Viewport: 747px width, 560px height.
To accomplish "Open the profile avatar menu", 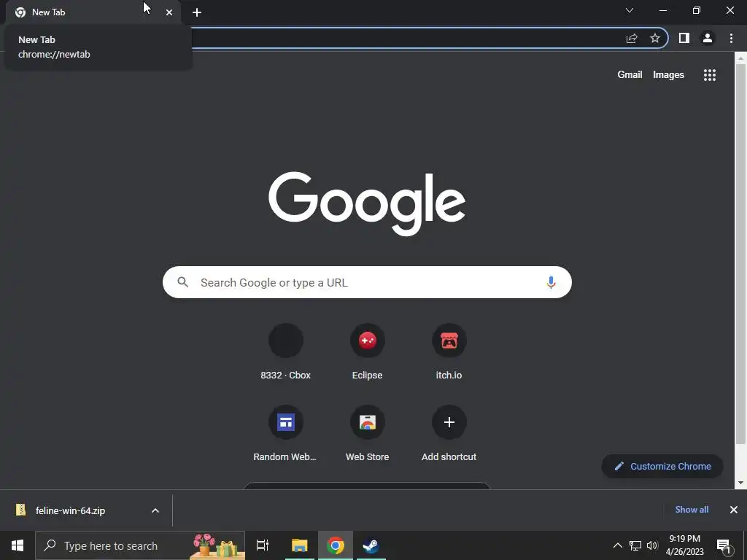I will pos(708,38).
